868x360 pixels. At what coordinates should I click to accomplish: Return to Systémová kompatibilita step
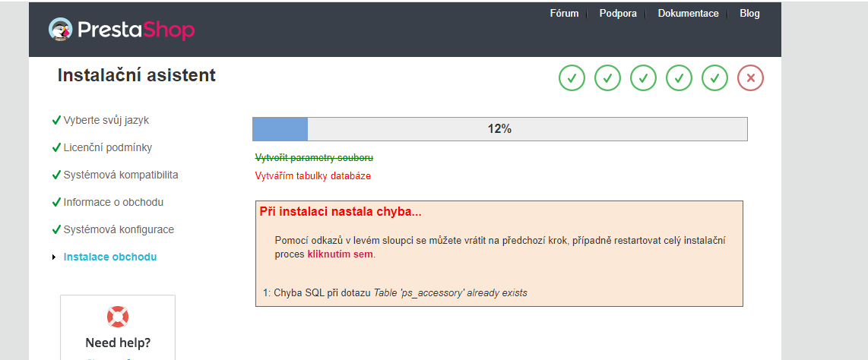click(x=121, y=175)
